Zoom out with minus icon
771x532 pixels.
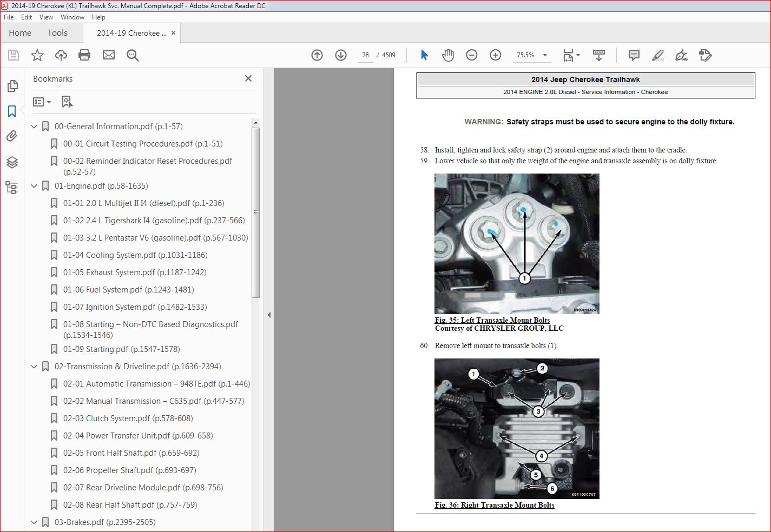click(x=472, y=55)
